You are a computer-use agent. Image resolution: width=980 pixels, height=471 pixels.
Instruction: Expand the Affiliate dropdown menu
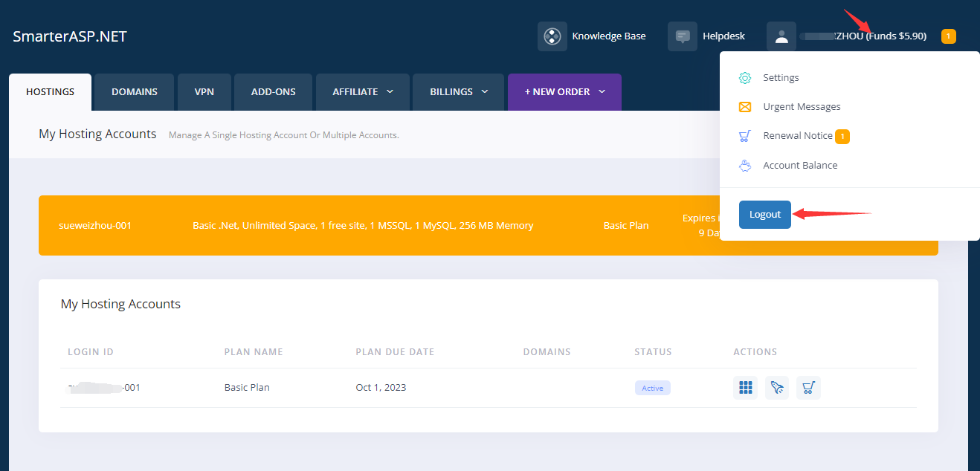363,92
